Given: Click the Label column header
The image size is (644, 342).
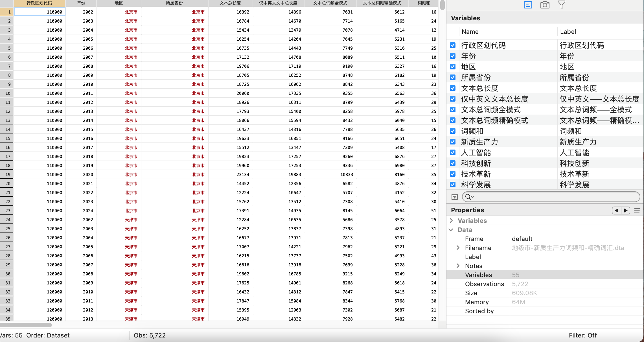Looking at the screenshot, I should 568,32.
